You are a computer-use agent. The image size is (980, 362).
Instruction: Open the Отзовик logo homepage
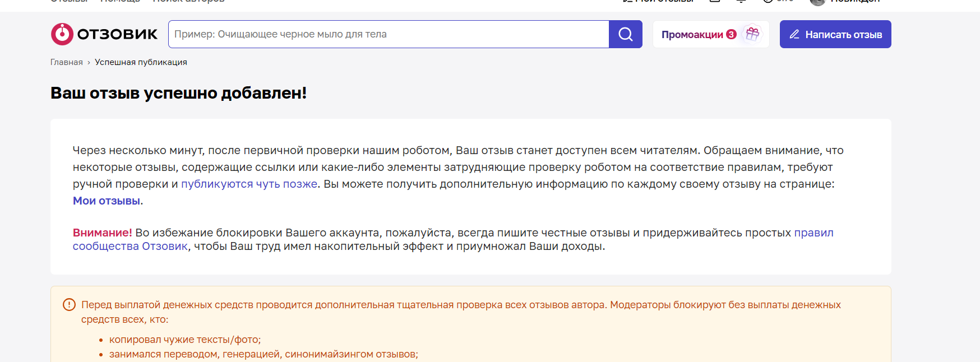(x=104, y=34)
